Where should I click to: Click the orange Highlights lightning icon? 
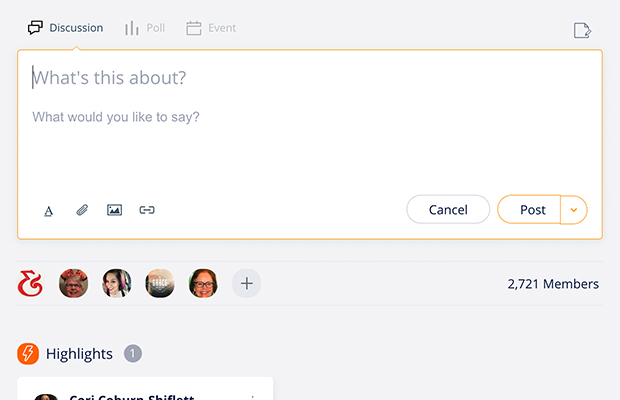(x=28, y=354)
